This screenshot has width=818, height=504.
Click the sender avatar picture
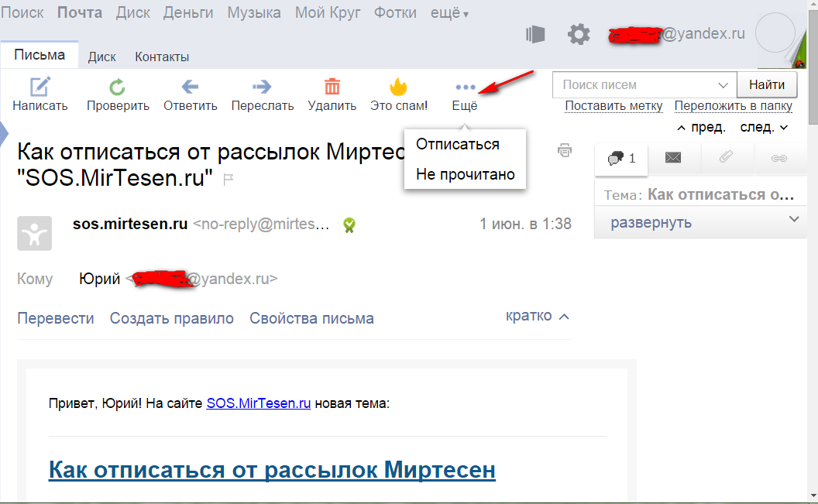34,233
